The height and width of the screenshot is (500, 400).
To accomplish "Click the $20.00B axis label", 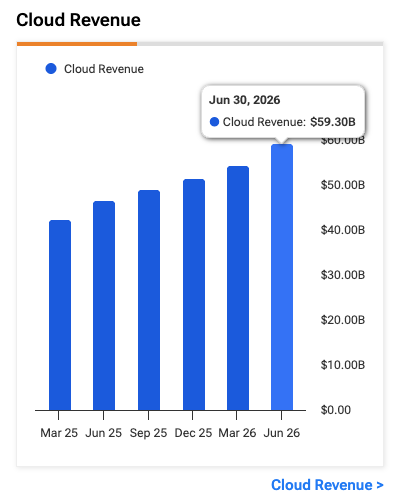I will 343,320.
